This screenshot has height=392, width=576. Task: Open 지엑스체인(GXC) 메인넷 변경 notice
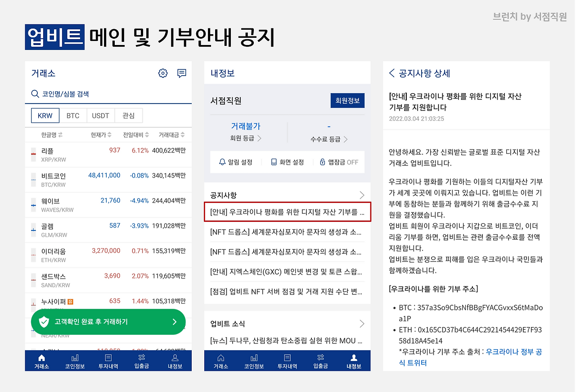point(287,272)
